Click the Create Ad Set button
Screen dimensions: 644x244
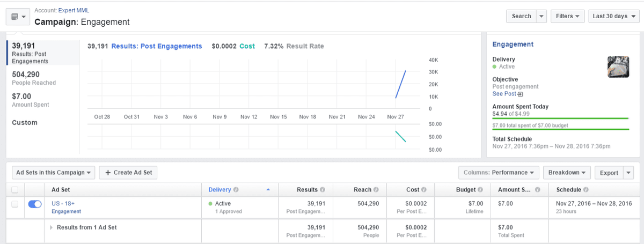[x=128, y=173]
